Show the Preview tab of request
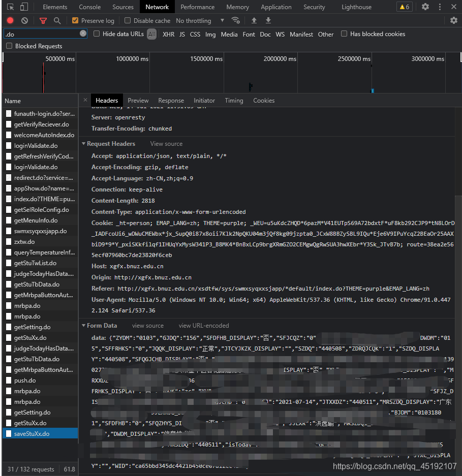The width and height of the screenshot is (462, 476). [x=138, y=101]
